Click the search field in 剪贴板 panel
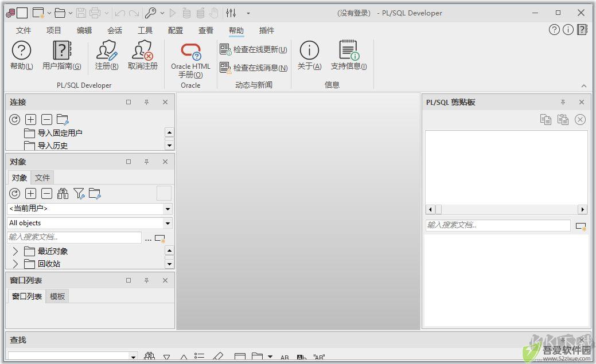 point(498,225)
